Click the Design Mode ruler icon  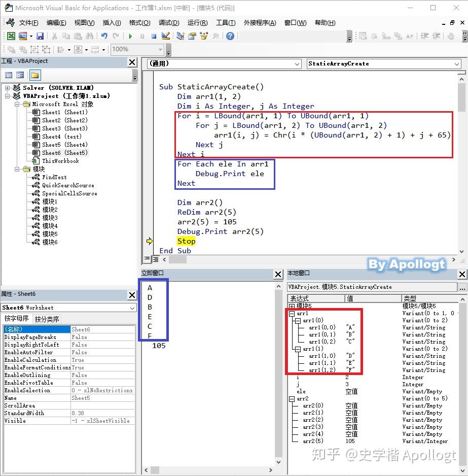pos(166,36)
